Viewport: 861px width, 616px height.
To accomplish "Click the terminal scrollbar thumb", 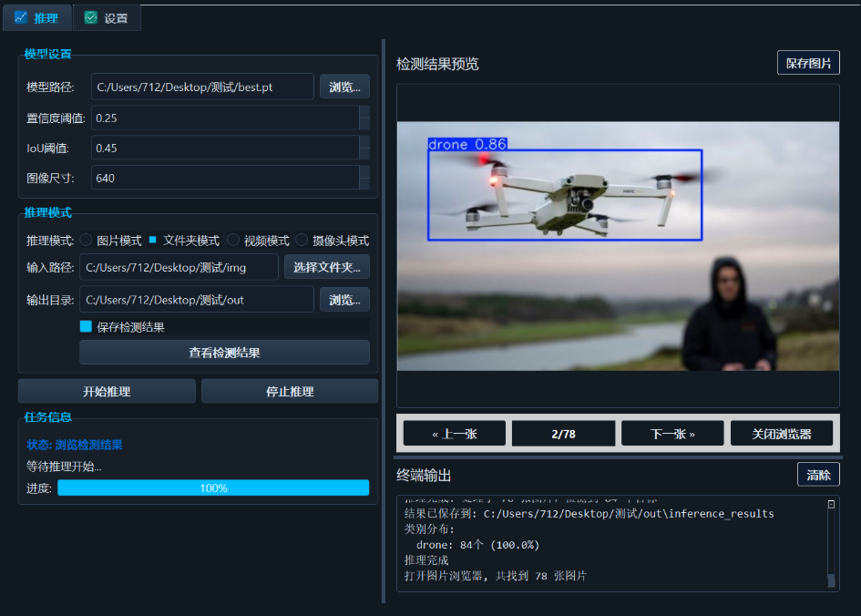I will tap(831, 580).
